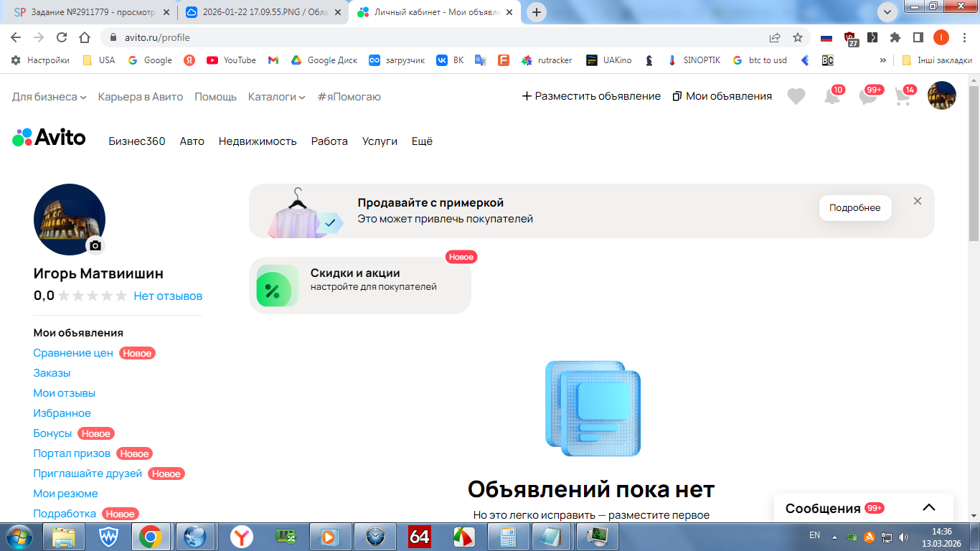Open 'Услуги' category
This screenshot has width=980, height=551.
pyautogui.click(x=380, y=141)
